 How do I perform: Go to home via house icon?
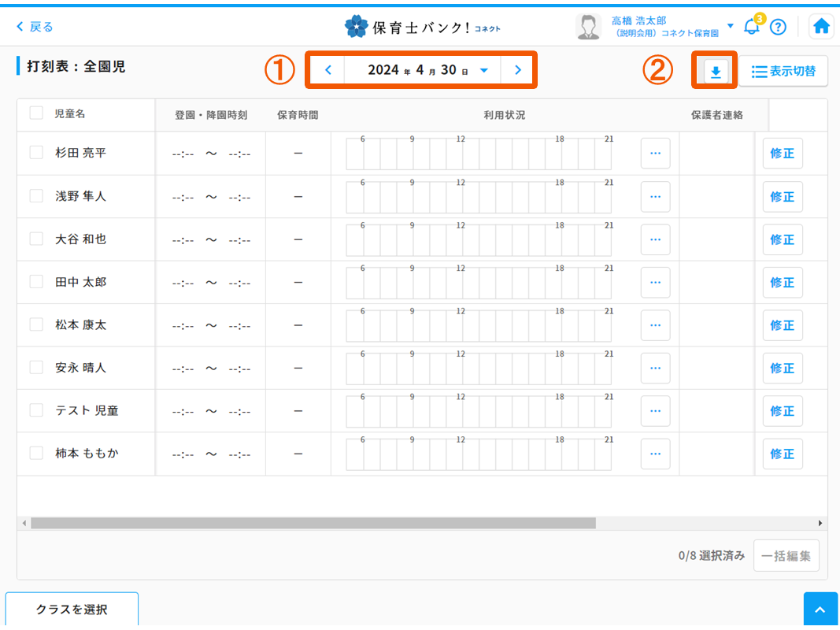(x=821, y=27)
